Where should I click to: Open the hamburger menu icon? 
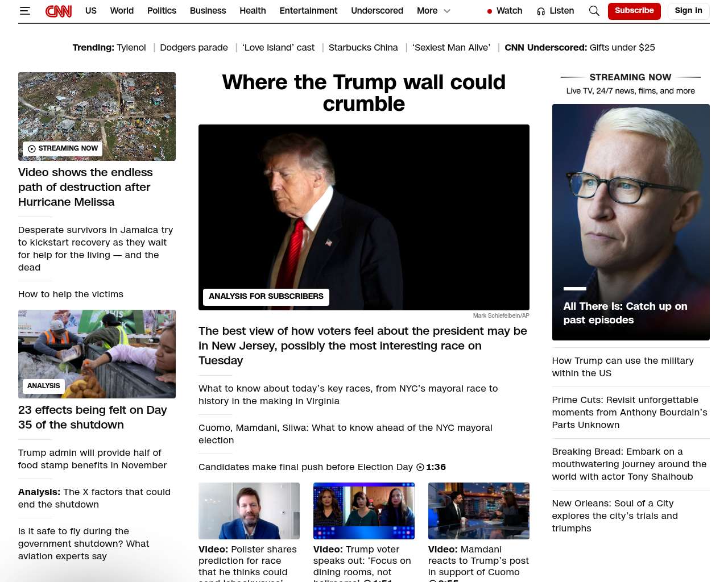coord(24,11)
